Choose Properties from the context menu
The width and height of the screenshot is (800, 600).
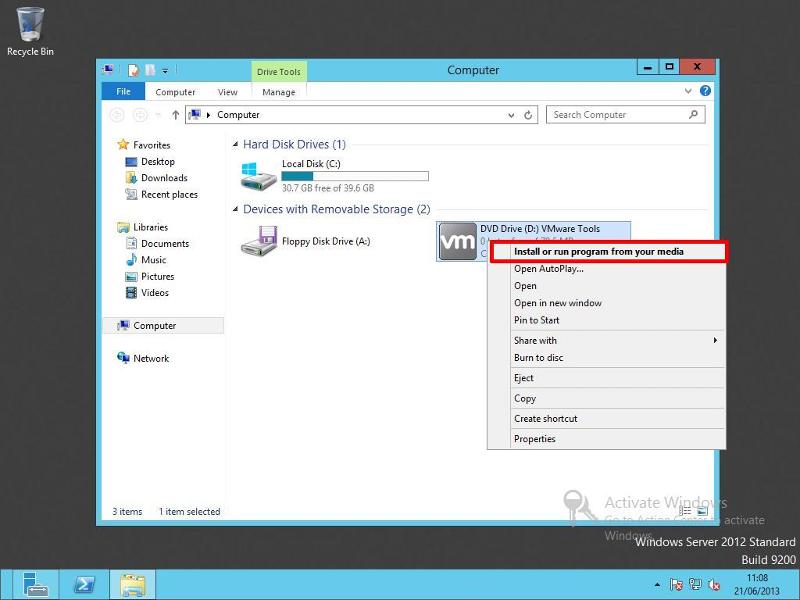click(607, 439)
